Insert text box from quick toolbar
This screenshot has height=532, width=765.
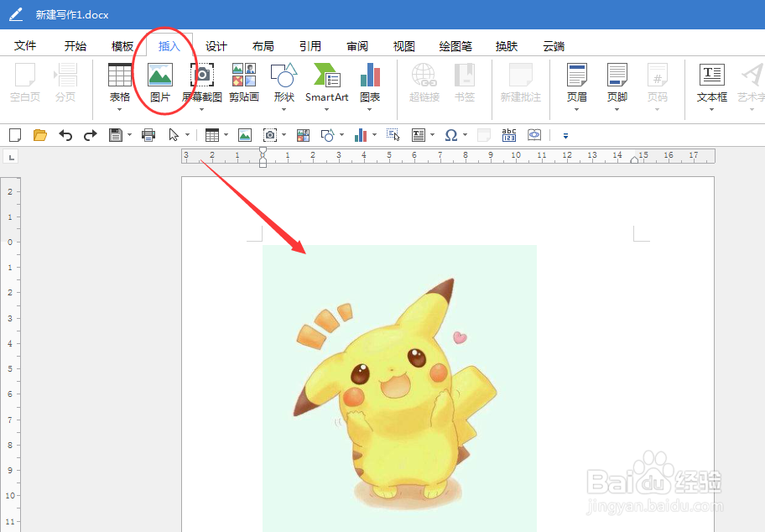point(419,135)
